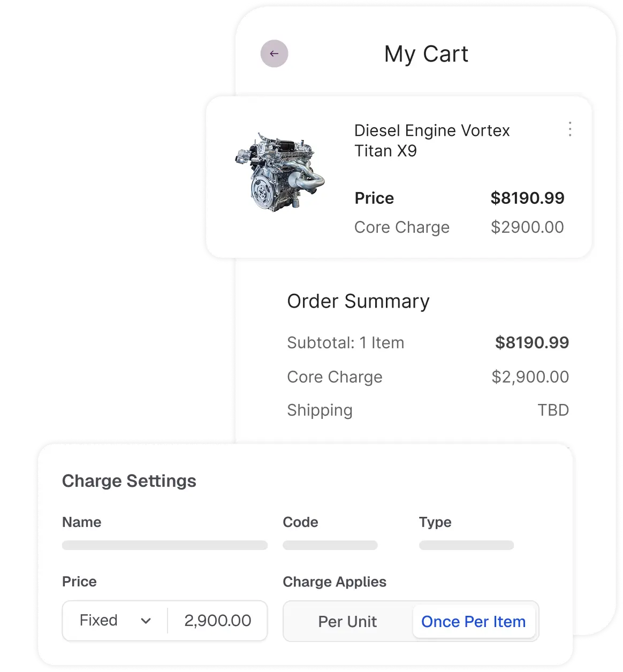Viewport: 623px width, 672px height.
Task: Open the 'Fixed' price type dropdown
Action: 112,621
